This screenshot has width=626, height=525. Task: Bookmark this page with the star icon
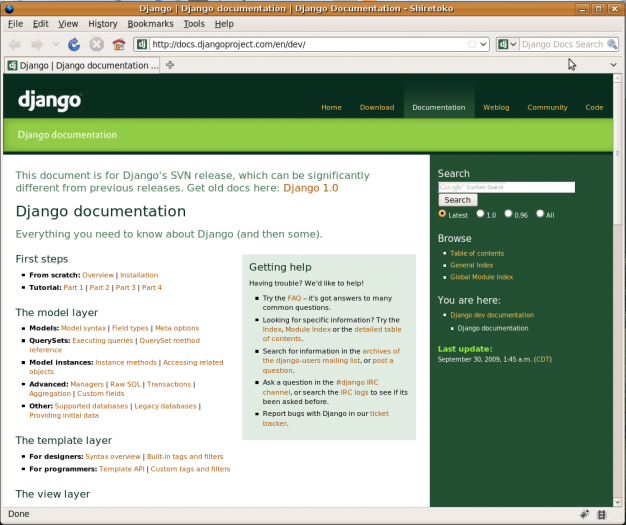tap(472, 44)
